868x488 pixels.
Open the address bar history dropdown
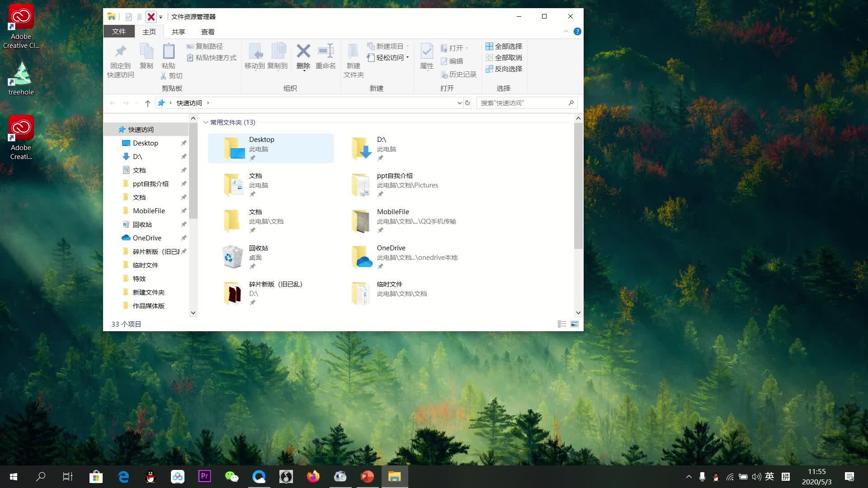pos(459,103)
